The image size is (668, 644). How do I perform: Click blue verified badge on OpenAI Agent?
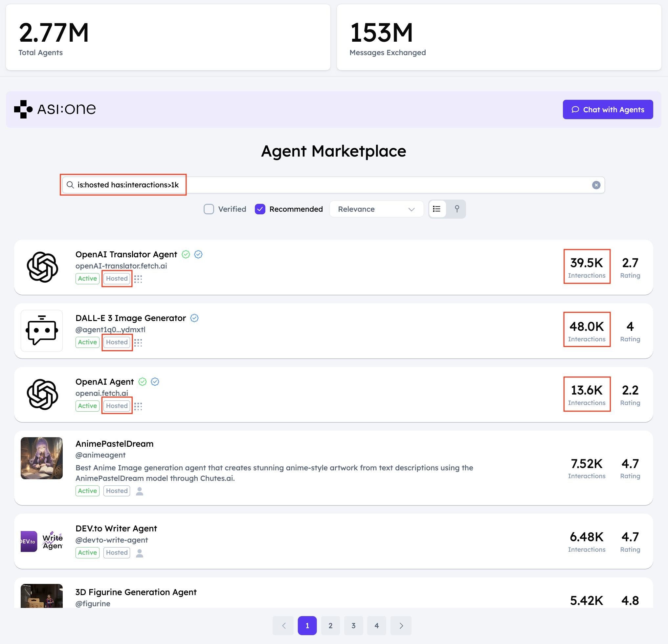pos(155,382)
